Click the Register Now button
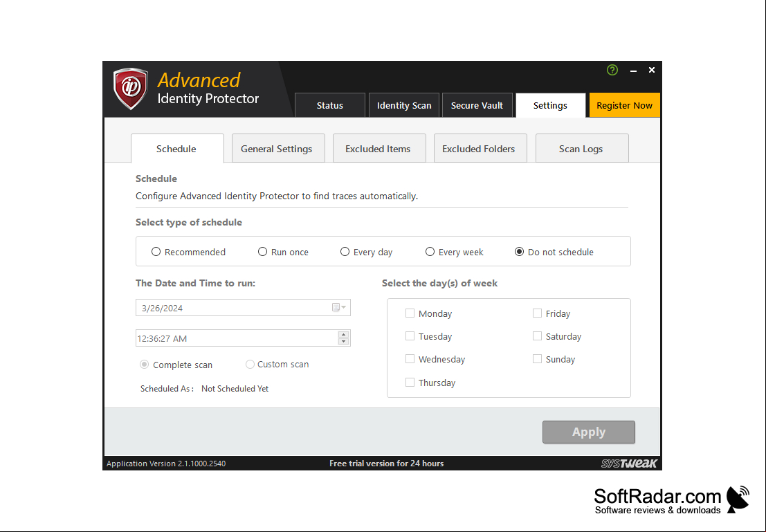This screenshot has width=766, height=532. tap(624, 105)
